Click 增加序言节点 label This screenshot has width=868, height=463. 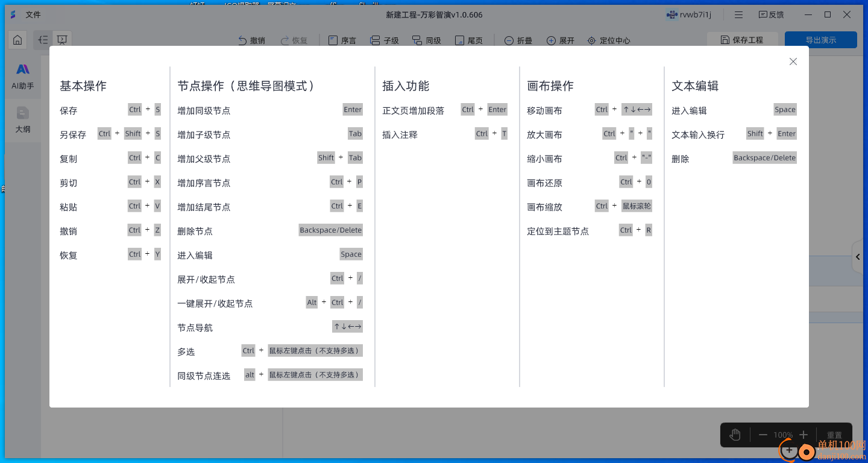tap(204, 183)
